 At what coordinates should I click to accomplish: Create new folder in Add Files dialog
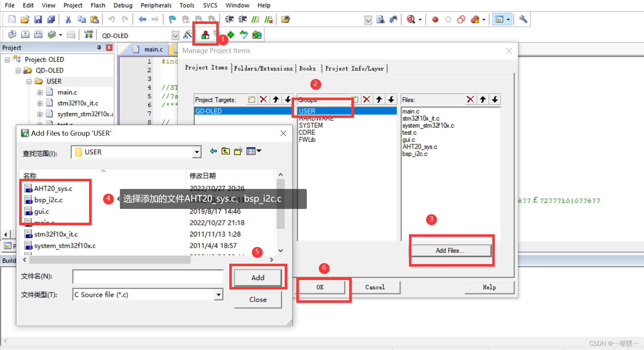pos(238,151)
